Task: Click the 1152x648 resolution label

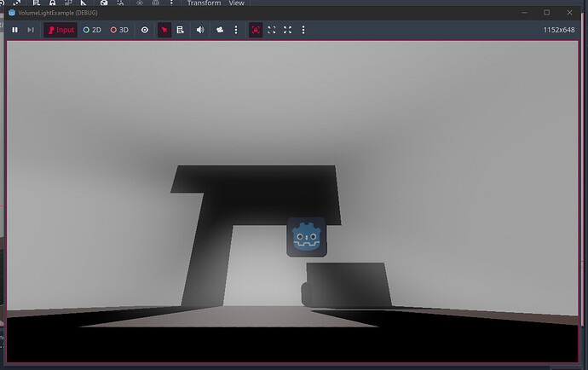Action: coord(559,30)
